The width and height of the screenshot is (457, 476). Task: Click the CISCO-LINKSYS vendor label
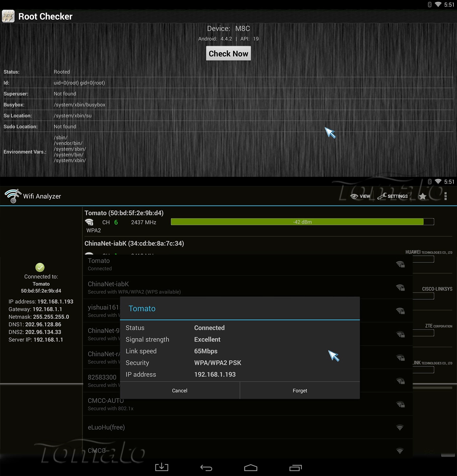point(437,289)
